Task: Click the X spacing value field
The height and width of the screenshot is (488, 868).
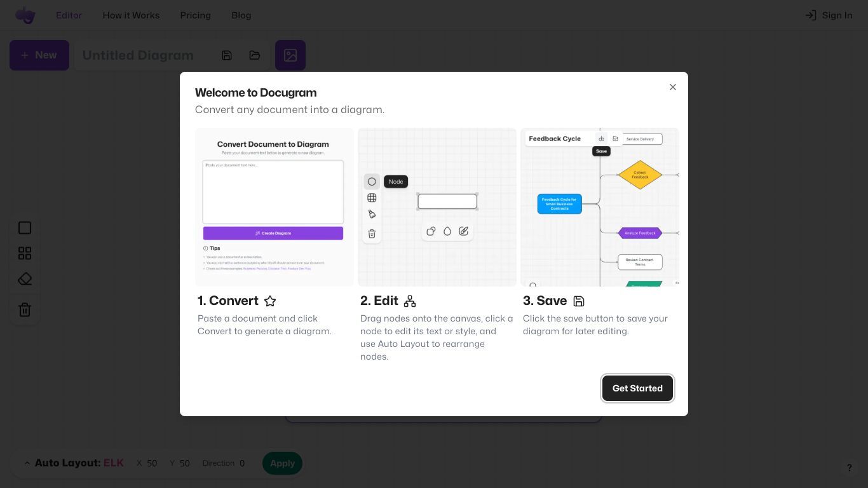Action: [152, 463]
